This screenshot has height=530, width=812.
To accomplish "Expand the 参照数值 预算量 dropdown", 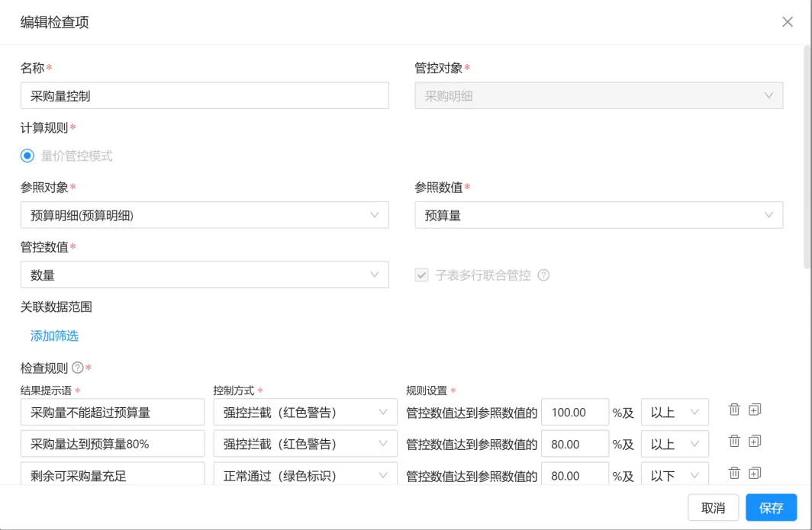I will [x=598, y=215].
